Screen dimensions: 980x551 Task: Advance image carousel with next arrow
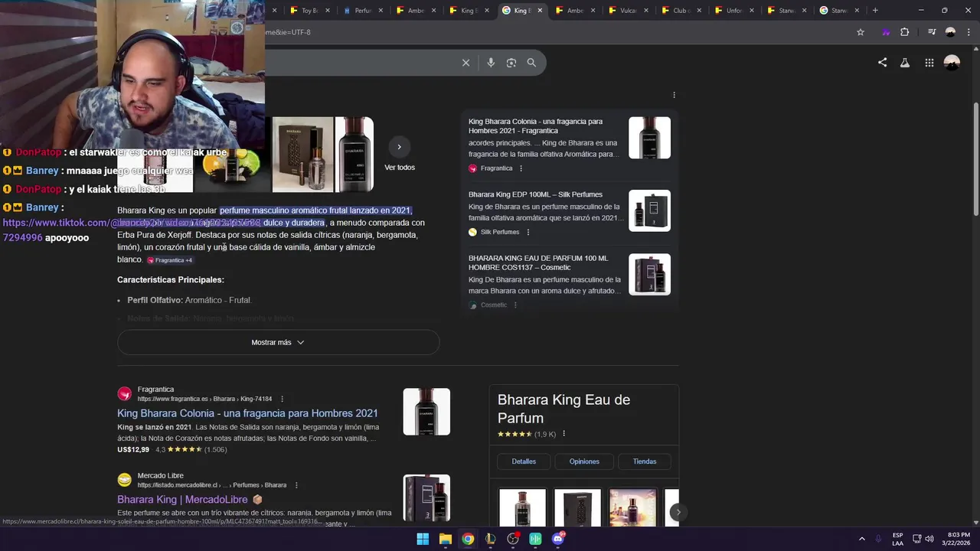click(x=399, y=147)
